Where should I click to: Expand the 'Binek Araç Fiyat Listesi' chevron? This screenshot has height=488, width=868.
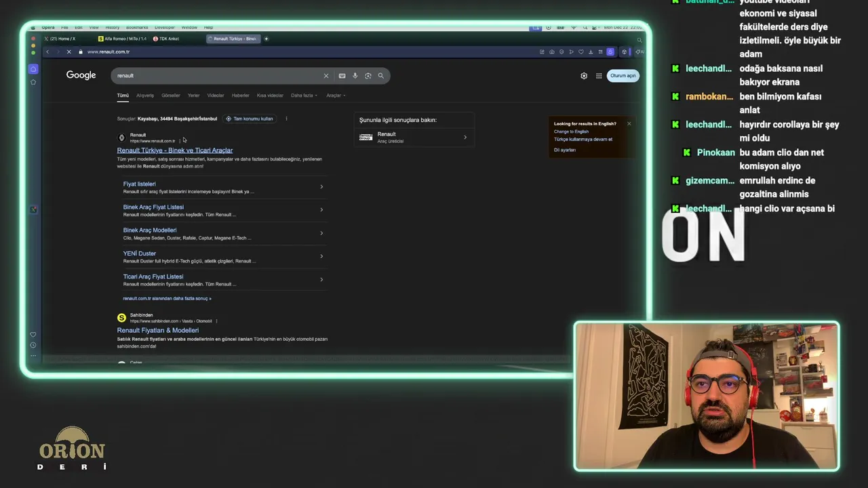321,209
